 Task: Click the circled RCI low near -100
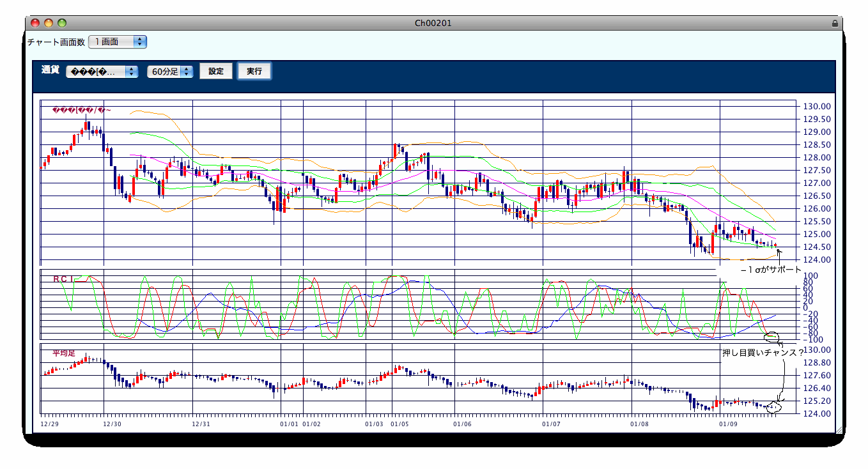(x=773, y=336)
